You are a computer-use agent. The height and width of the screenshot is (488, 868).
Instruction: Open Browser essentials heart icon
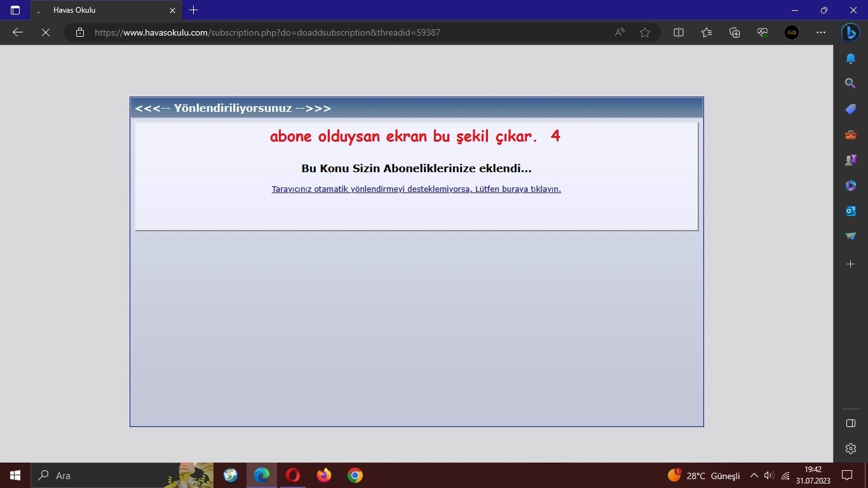point(763,32)
